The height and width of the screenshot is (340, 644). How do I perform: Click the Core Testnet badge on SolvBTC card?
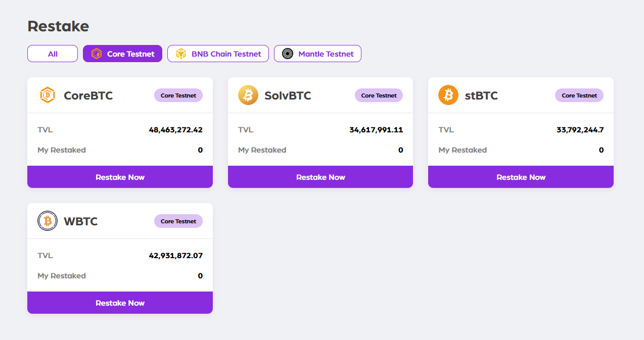[x=379, y=95]
